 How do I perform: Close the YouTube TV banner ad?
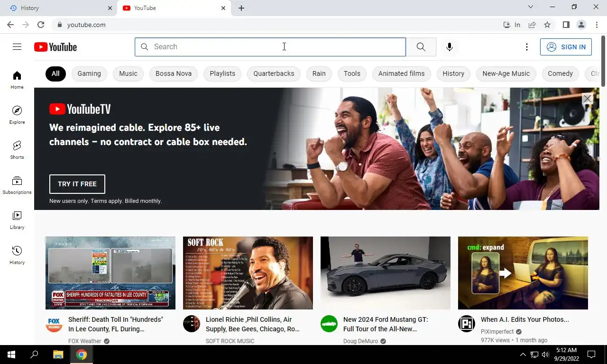[x=587, y=99]
